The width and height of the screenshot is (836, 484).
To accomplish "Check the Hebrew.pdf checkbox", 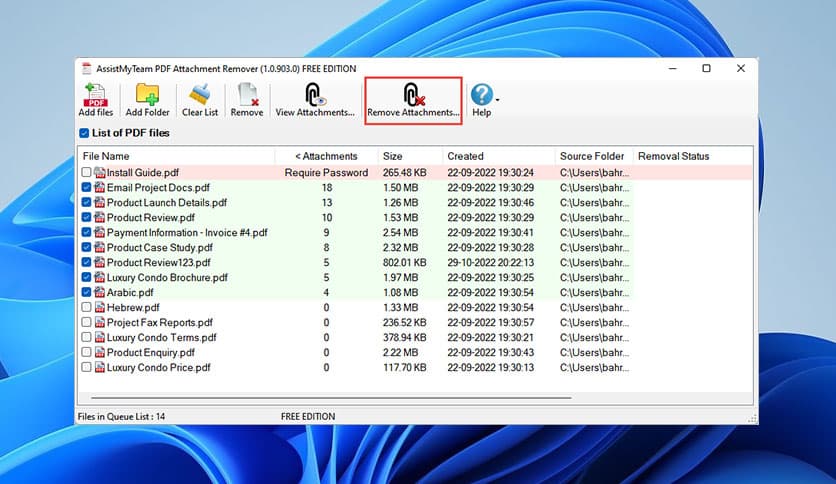I will (86, 307).
